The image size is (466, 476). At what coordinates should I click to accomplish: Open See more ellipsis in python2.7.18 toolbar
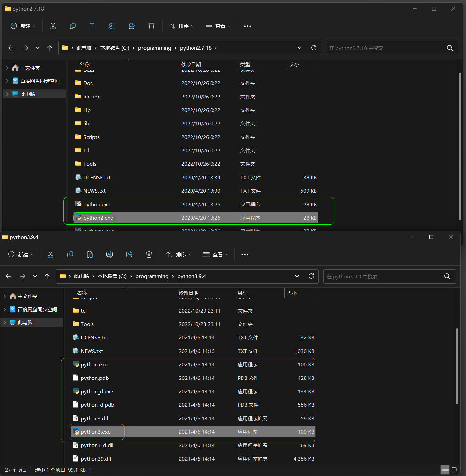coord(248,26)
